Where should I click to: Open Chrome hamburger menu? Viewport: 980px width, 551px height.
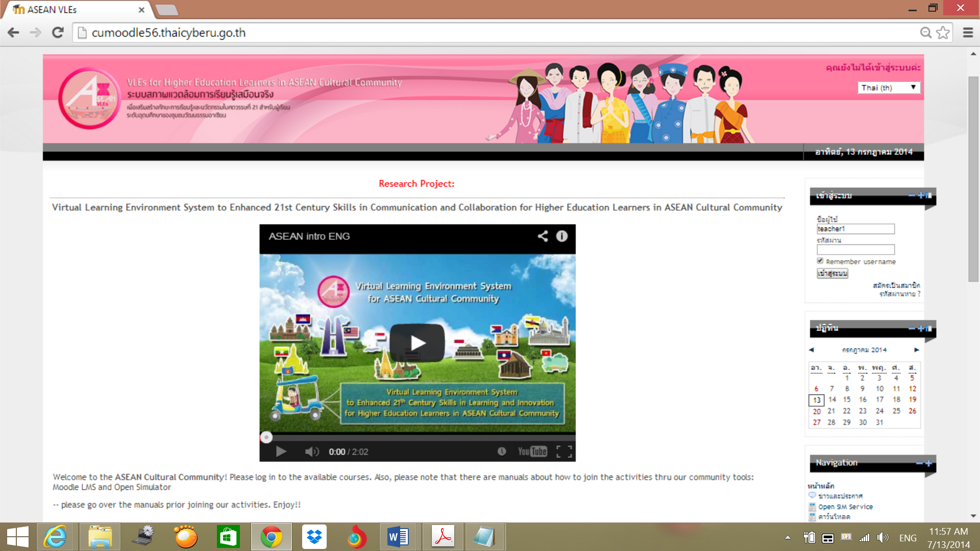point(968,33)
